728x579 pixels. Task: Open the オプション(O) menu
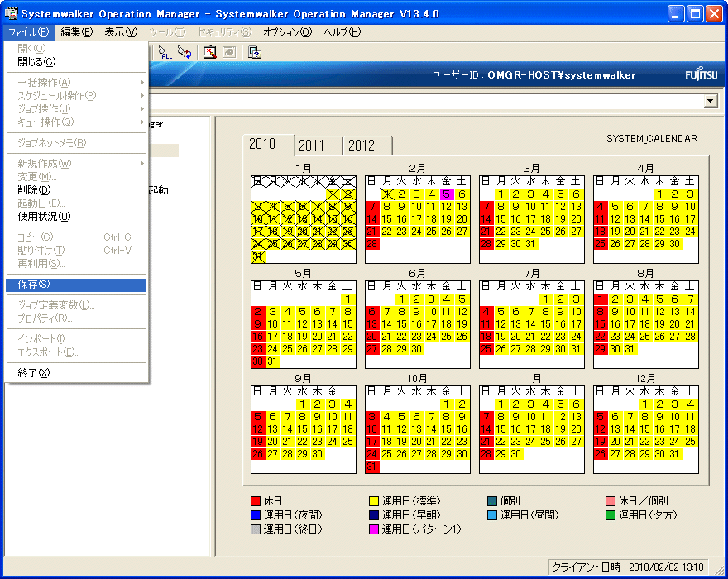point(287,32)
